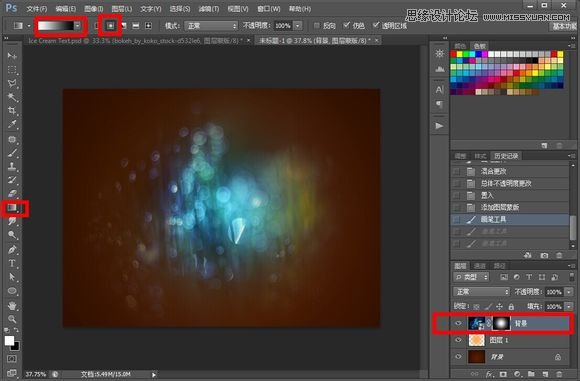Select the Move tool
Viewport: 580px width, 381px height.
(12, 55)
